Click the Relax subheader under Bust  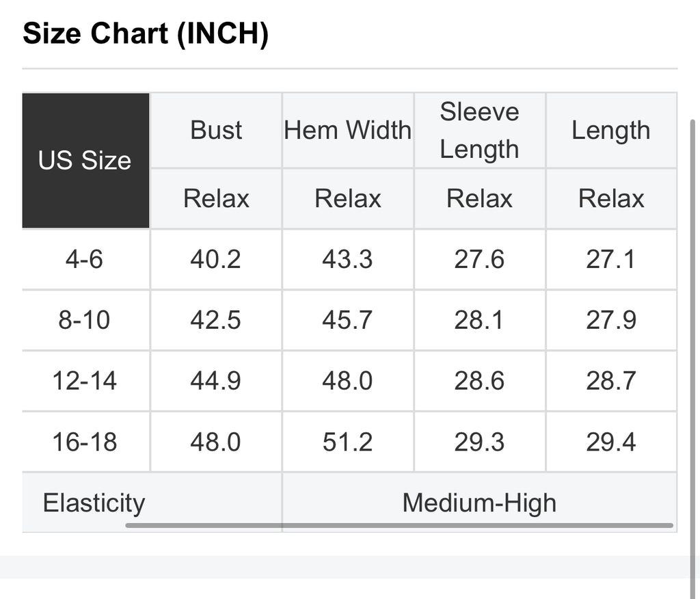[x=216, y=198]
